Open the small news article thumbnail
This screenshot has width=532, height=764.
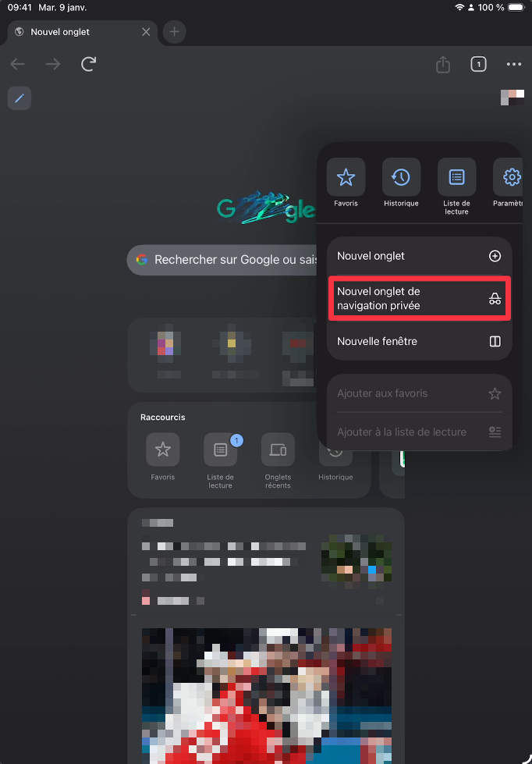tap(356, 558)
